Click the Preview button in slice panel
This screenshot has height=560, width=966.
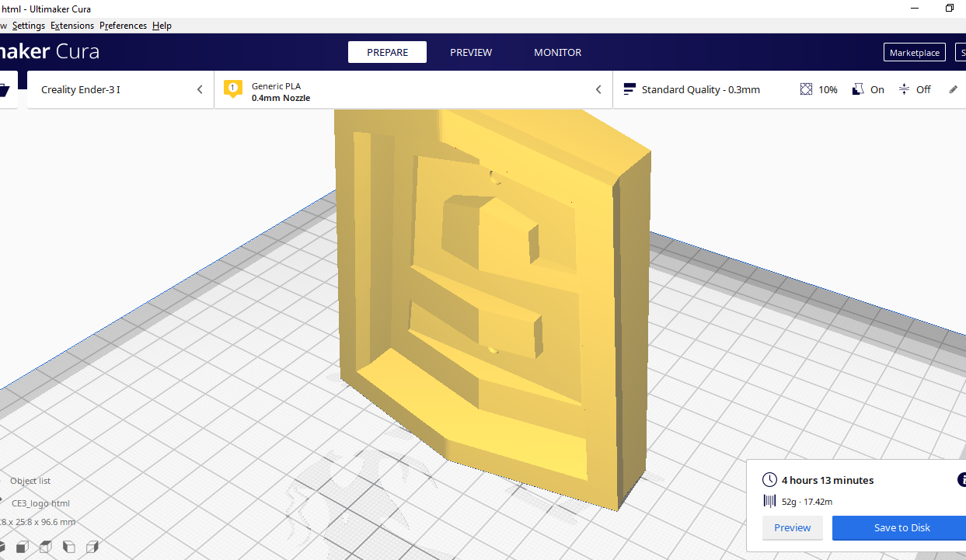coord(793,527)
